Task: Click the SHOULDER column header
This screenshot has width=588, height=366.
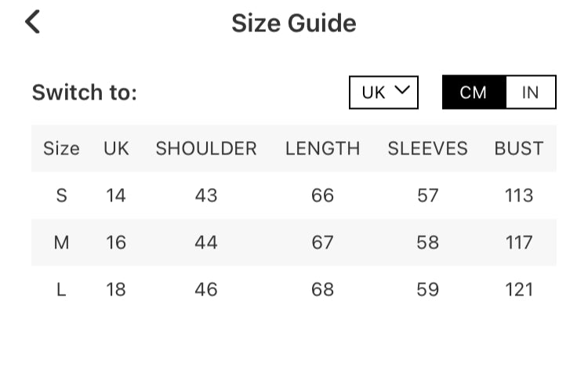Action: [x=206, y=148]
